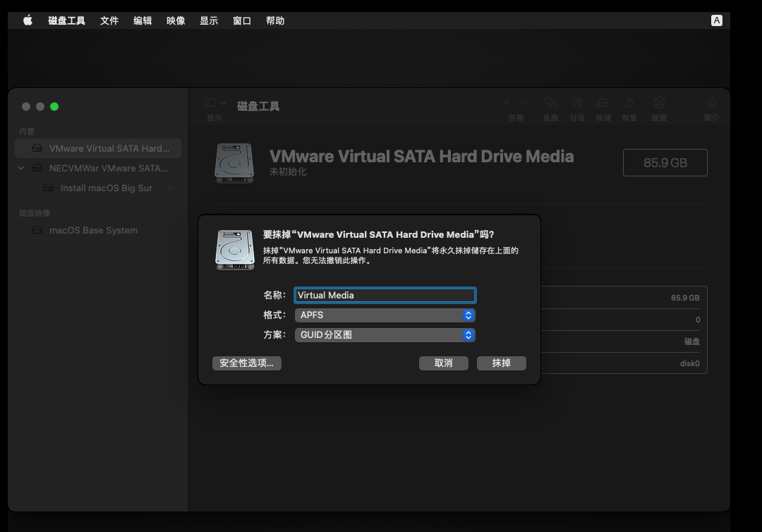Click the green full-screen window button

(54, 107)
